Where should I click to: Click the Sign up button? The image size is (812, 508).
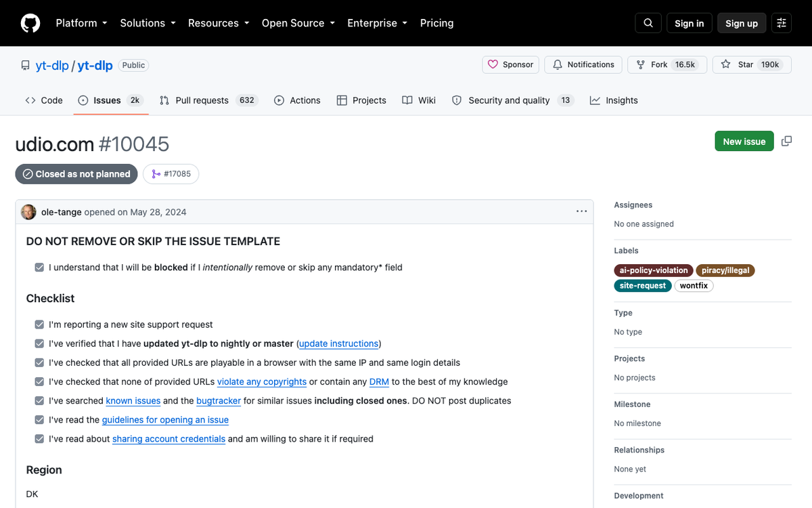[742, 23]
